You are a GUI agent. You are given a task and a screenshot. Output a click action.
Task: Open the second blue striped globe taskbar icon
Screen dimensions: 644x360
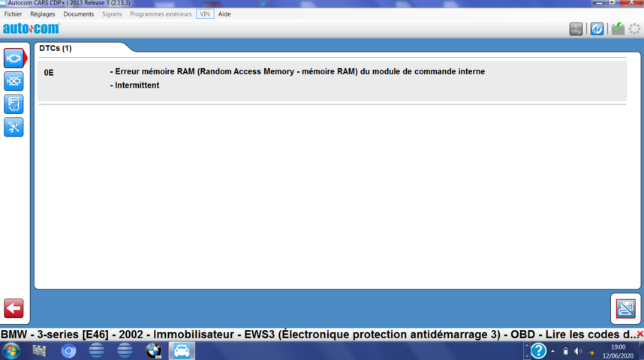(125, 351)
